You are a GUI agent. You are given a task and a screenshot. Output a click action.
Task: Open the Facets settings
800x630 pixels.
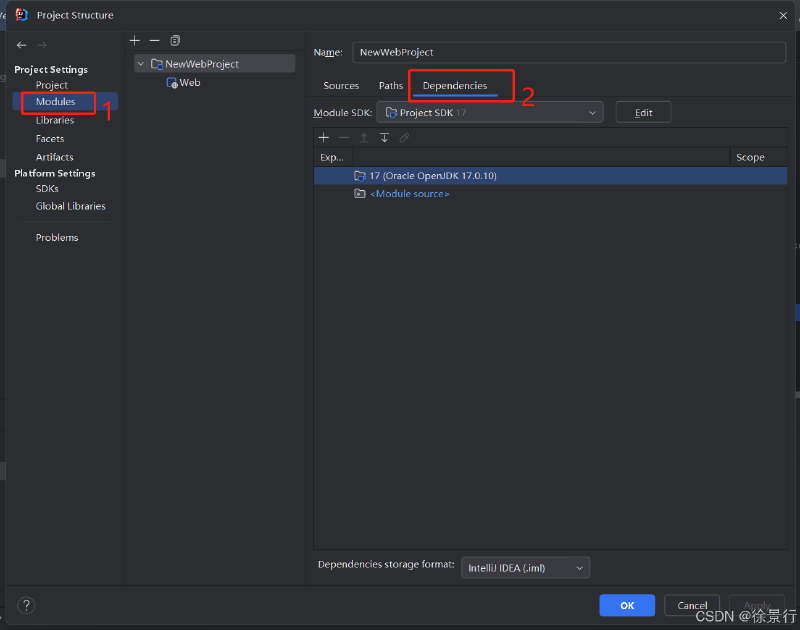coord(50,139)
